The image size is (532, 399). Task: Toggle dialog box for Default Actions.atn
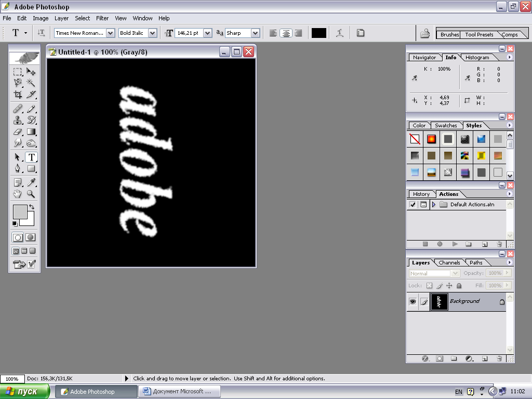pos(423,205)
